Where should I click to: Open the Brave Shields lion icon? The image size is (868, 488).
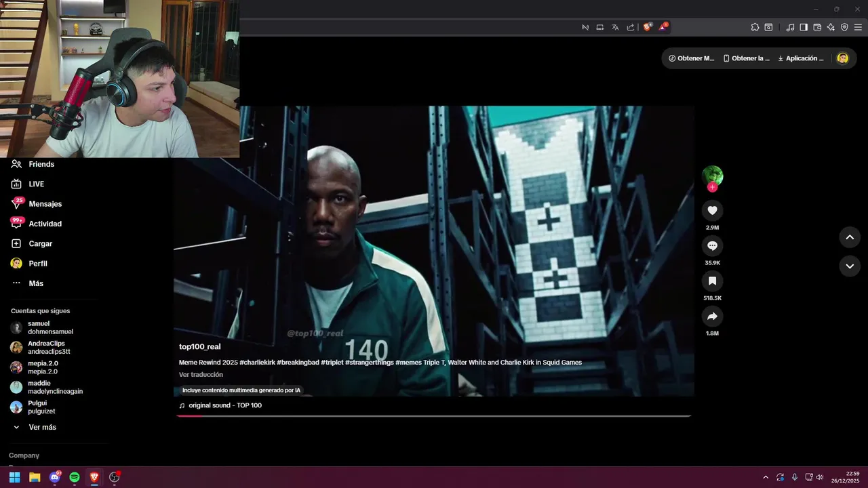pyautogui.click(x=647, y=27)
